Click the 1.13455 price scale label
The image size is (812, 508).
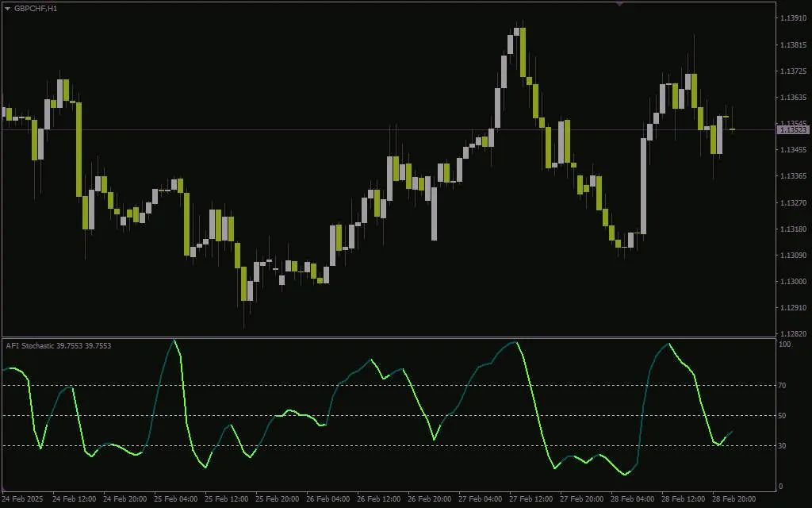pos(792,150)
